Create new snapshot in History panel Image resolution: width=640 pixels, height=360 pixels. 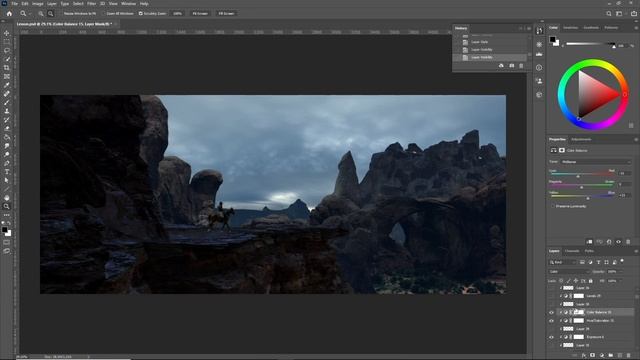pyautogui.click(x=511, y=66)
